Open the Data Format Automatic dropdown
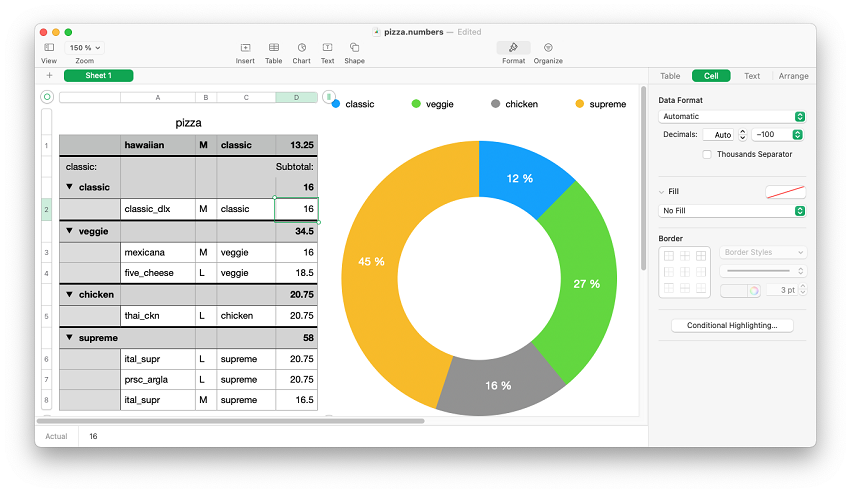This screenshot has width=851, height=493. (x=732, y=116)
